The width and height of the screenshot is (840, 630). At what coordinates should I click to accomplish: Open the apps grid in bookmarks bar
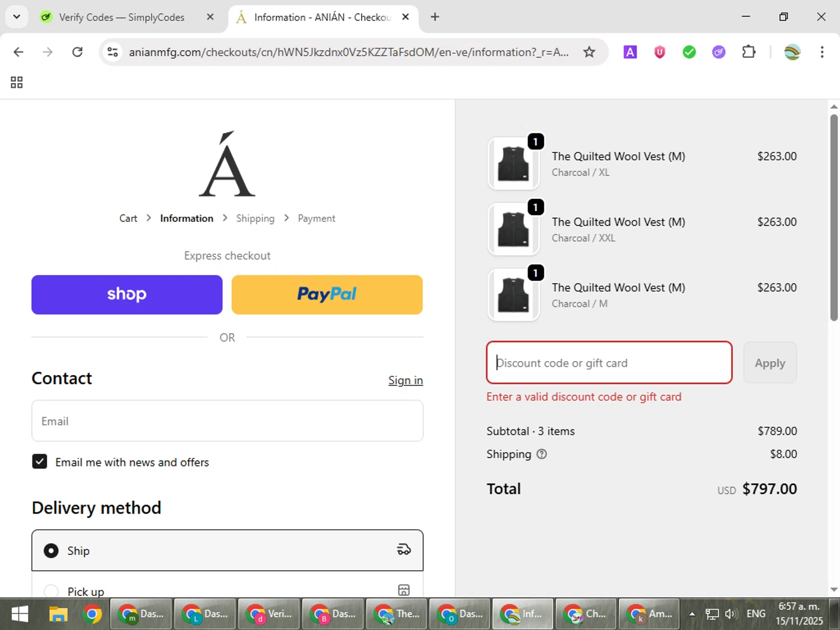tap(17, 82)
